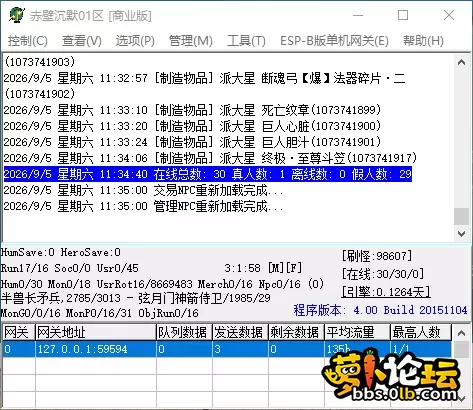Click the underlined [引擎:0.1264天] label
The height and width of the screenshot is (410, 473).
click(386, 292)
